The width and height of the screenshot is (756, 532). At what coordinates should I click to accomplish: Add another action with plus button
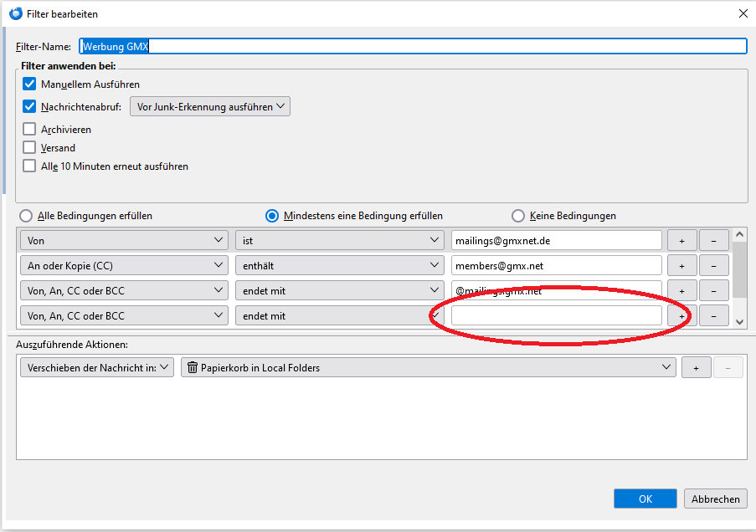(x=696, y=368)
